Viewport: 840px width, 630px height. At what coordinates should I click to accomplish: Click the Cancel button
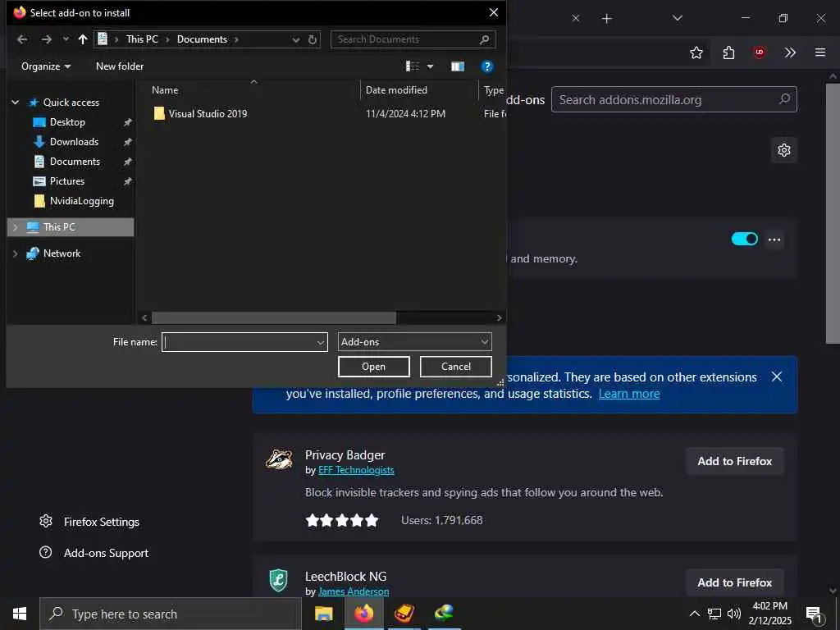pos(456,367)
